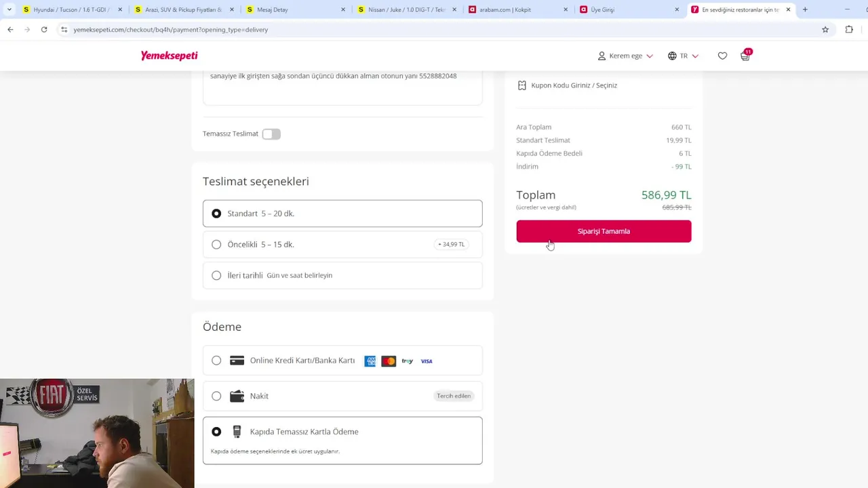The image size is (868, 488).
Task: Click Kupon Kodu Giriniz / Seçiniz link
Action: pyautogui.click(x=574, y=85)
